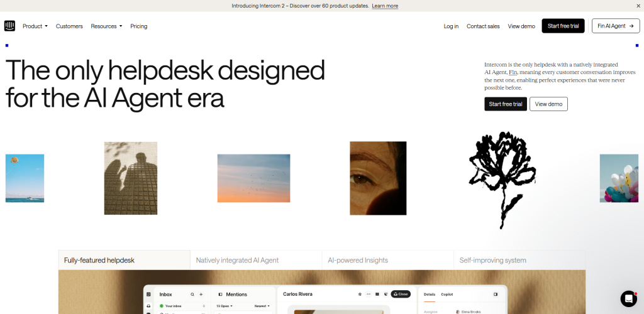Click the black ink flower illustration
This screenshot has width=644, height=314.
(x=502, y=180)
